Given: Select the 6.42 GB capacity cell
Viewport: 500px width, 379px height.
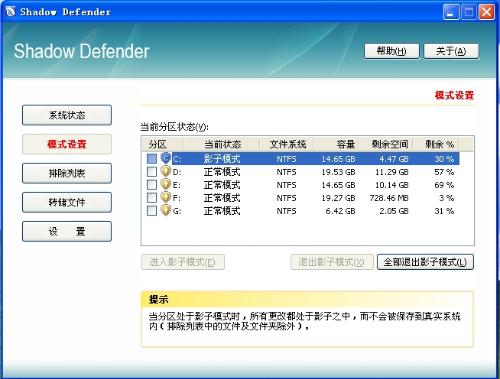Looking at the screenshot, I should (x=340, y=211).
